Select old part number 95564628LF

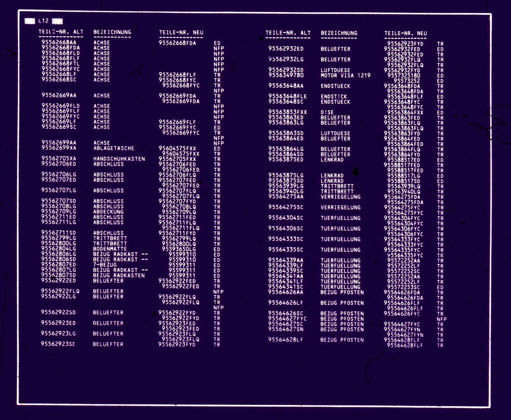285,340
